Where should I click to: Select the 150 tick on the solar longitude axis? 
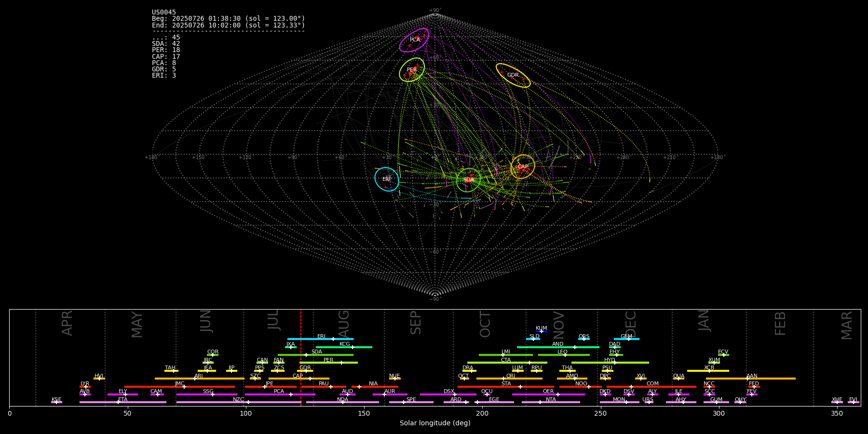tap(364, 414)
